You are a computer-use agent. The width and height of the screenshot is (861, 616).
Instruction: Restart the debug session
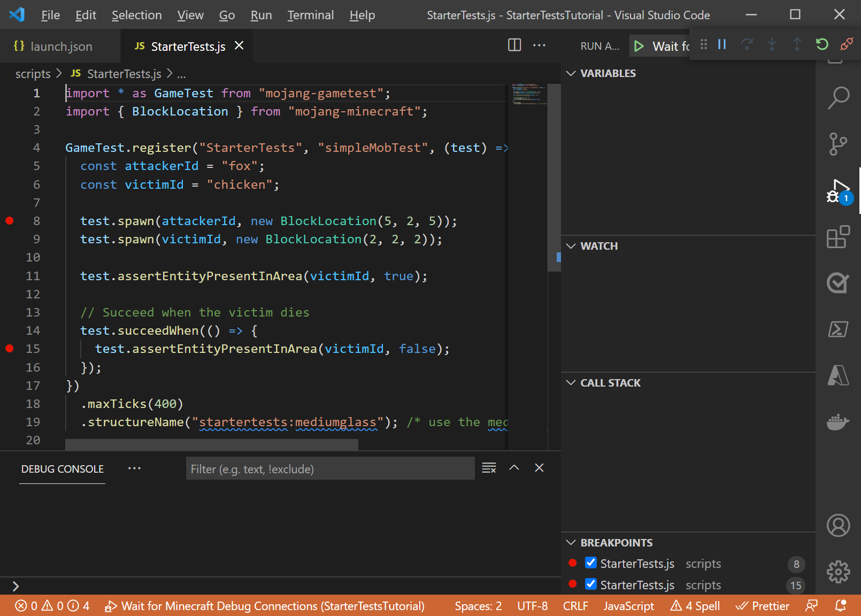822,44
